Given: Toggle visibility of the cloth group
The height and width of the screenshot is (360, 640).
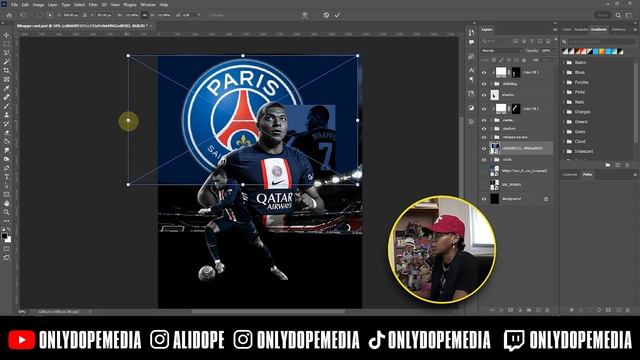Looking at the screenshot, I should (x=484, y=160).
